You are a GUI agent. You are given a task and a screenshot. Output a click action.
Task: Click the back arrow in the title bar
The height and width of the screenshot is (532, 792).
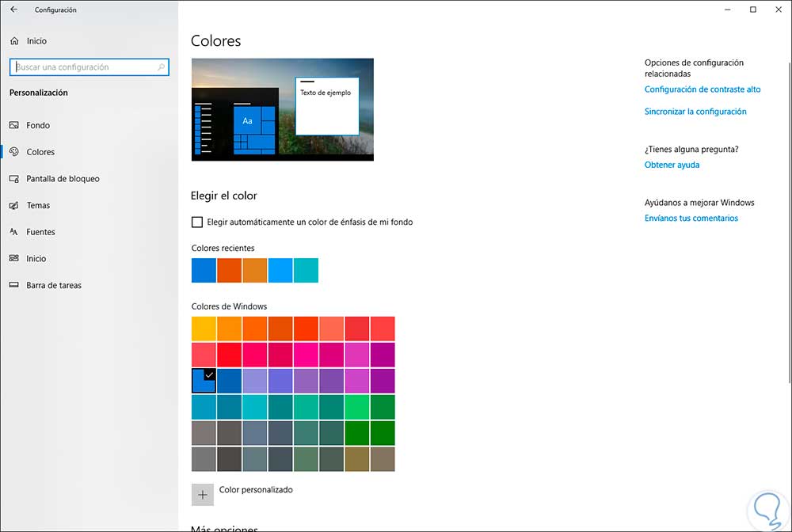pos(13,9)
